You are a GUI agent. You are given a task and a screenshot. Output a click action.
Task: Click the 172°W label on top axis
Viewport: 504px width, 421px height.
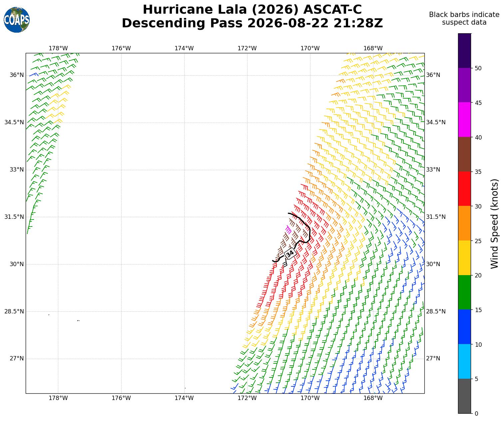[247, 48]
